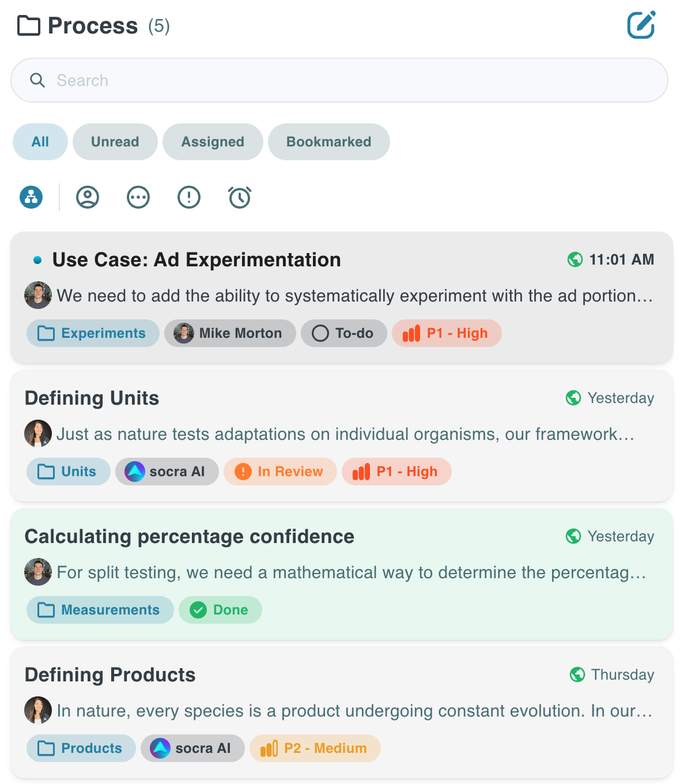Viewport: 680px width, 784px height.
Task: Click the priority exclamation filter icon
Action: [x=189, y=197]
